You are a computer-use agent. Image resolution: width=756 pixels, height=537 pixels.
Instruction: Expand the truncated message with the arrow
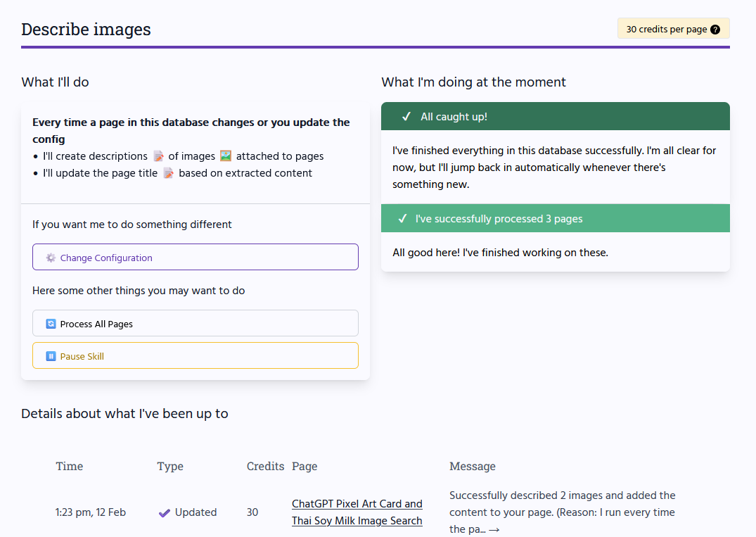coord(494,529)
